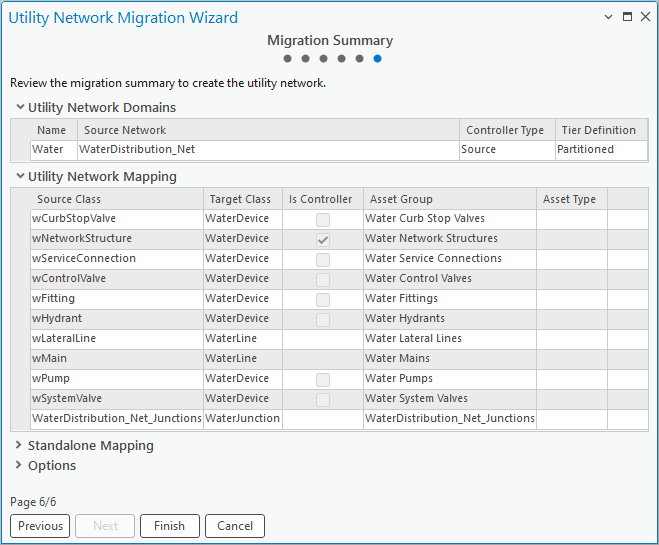The image size is (659, 545).
Task: Maximize the Migration Wizard pane
Action: point(627,17)
